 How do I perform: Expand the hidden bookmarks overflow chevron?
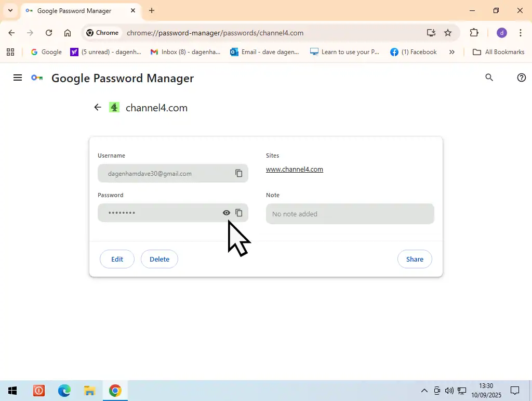(x=452, y=52)
